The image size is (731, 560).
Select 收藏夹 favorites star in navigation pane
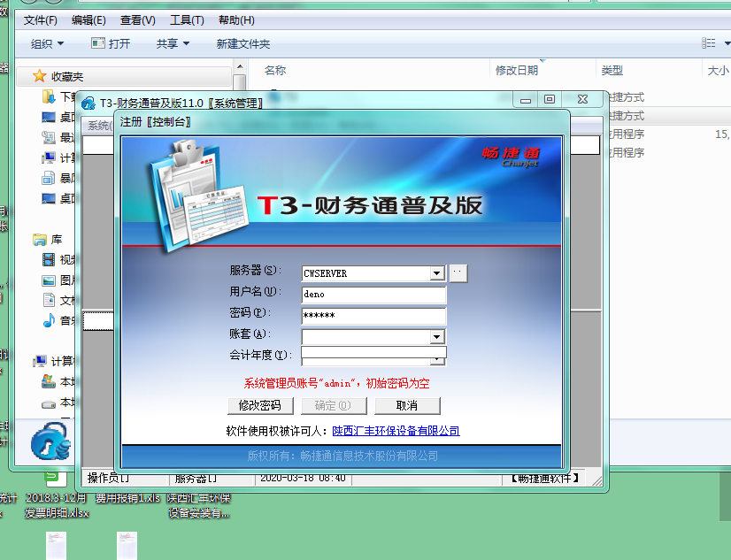click(x=39, y=76)
